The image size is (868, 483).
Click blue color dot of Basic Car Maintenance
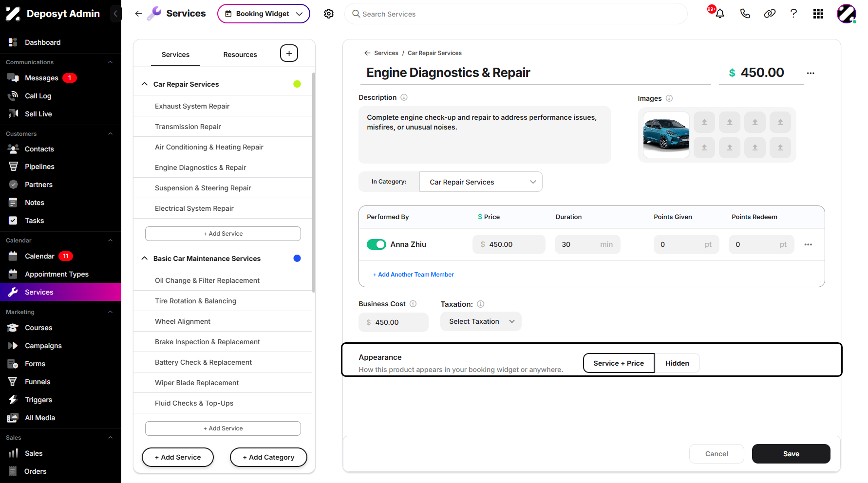pyautogui.click(x=297, y=258)
